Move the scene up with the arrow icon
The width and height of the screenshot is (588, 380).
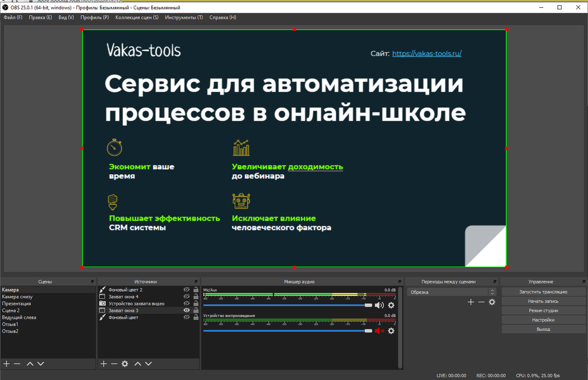click(x=30, y=364)
